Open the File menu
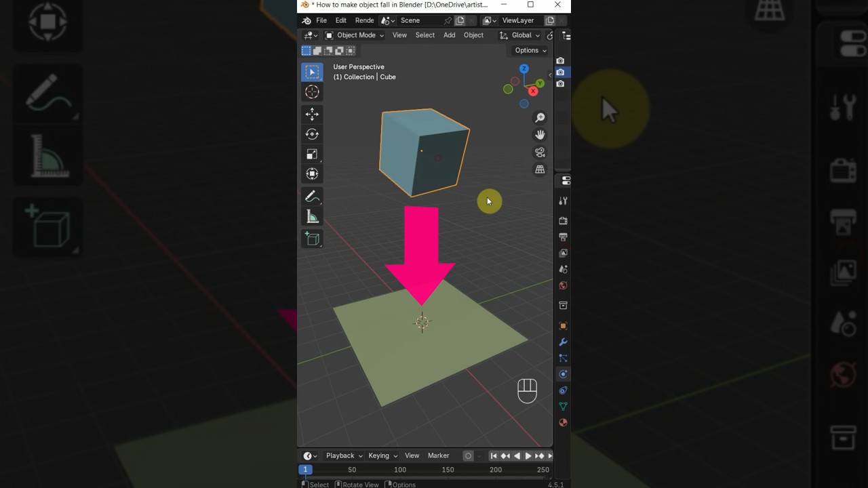868x488 pixels. 321,20
